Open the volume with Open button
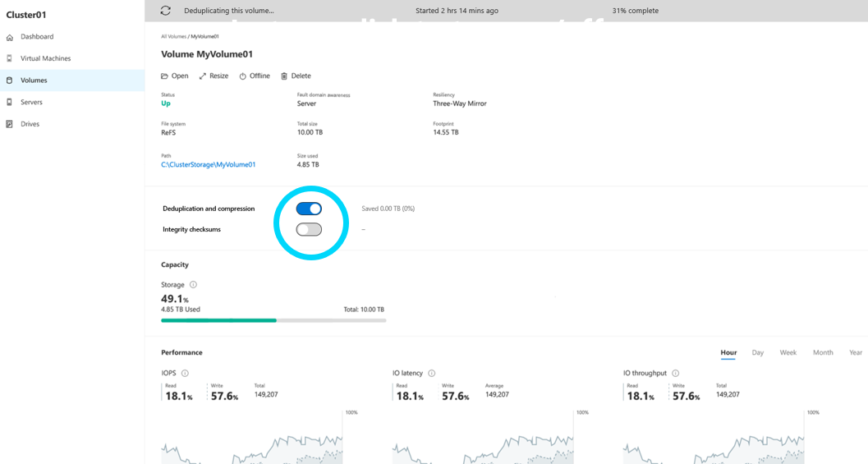868x464 pixels. point(174,76)
